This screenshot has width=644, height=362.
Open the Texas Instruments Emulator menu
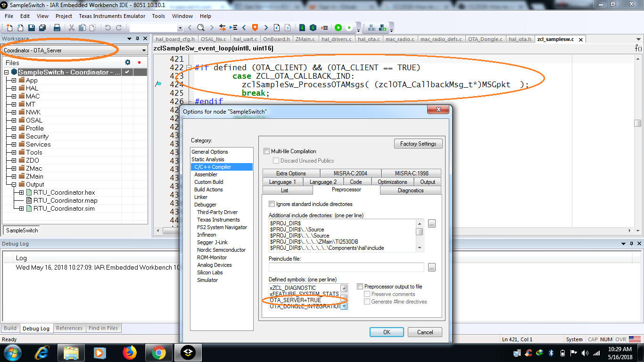112,16
